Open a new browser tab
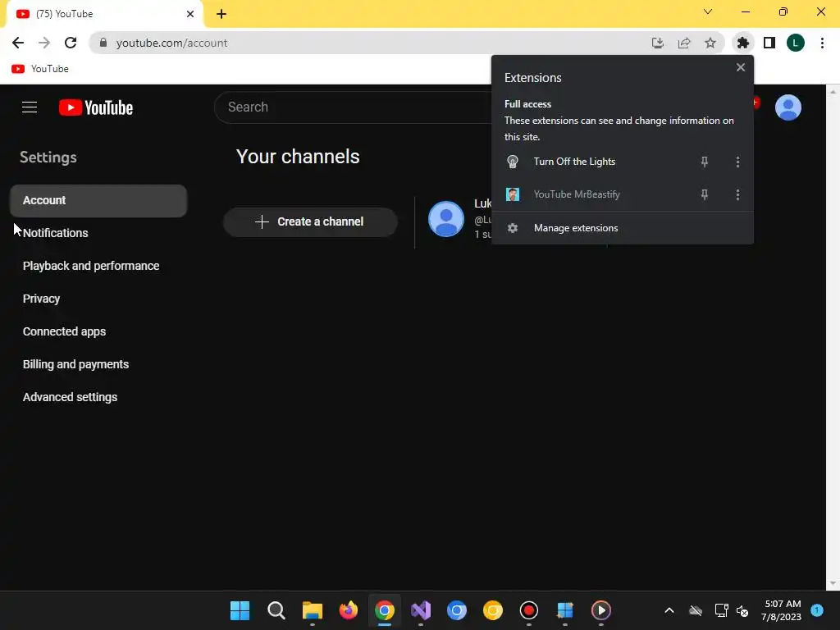 click(221, 14)
